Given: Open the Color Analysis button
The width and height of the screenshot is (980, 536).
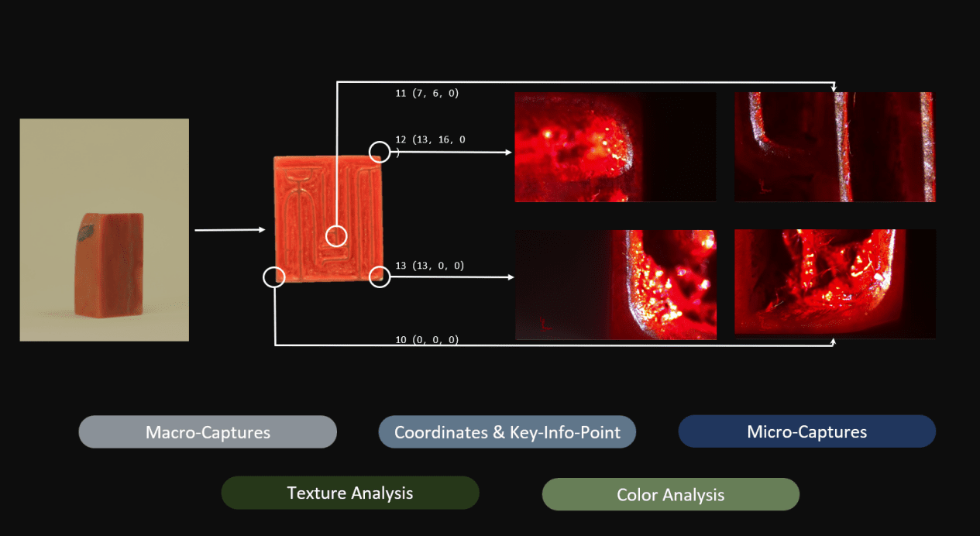Looking at the screenshot, I should point(670,494).
